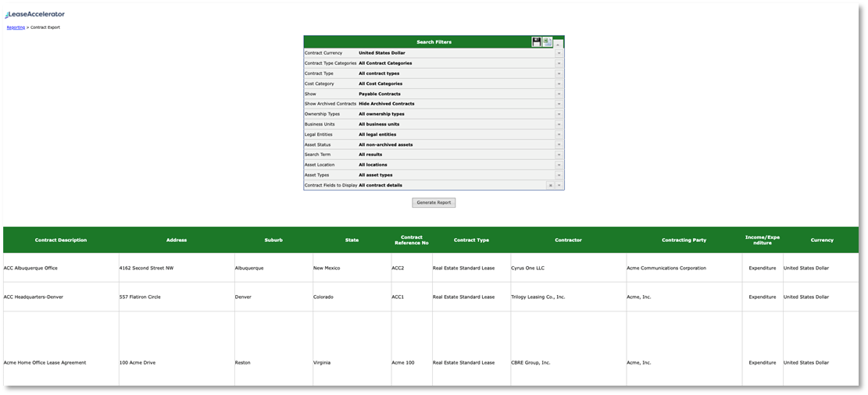Click the Income/Expenditure column header
This screenshot has height=395, width=868.
coord(763,240)
